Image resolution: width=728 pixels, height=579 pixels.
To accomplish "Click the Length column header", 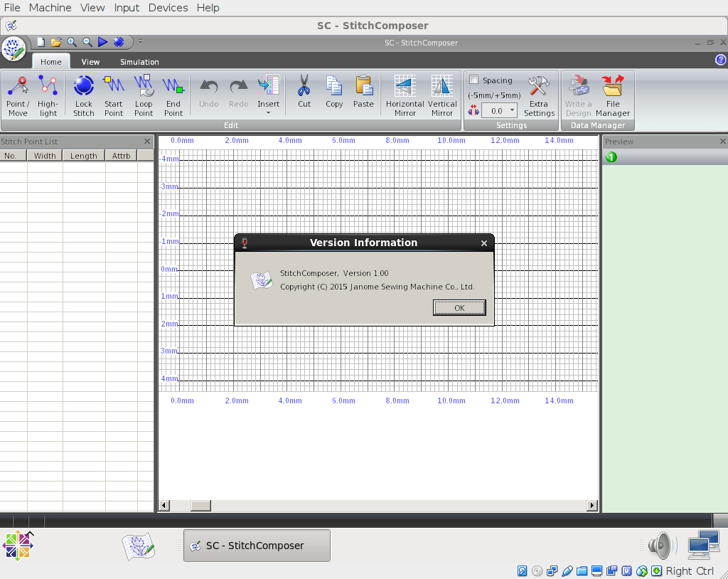I will coord(84,156).
